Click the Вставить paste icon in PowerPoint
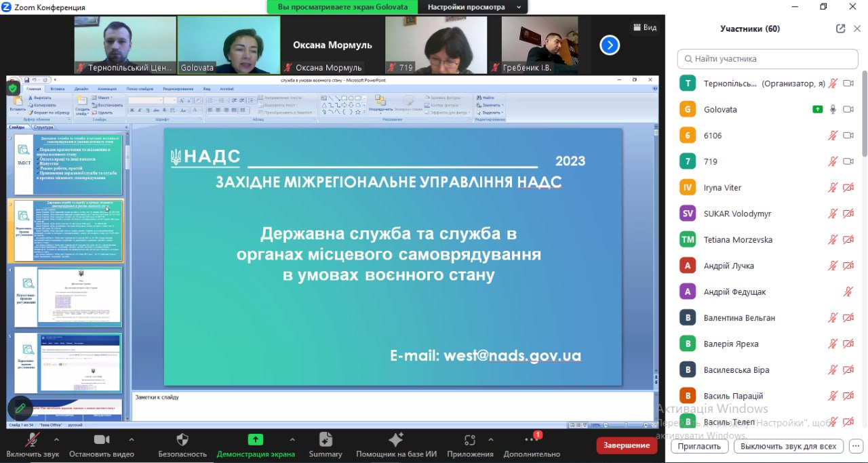Image resolution: width=868 pixels, height=463 pixels. tap(17, 102)
